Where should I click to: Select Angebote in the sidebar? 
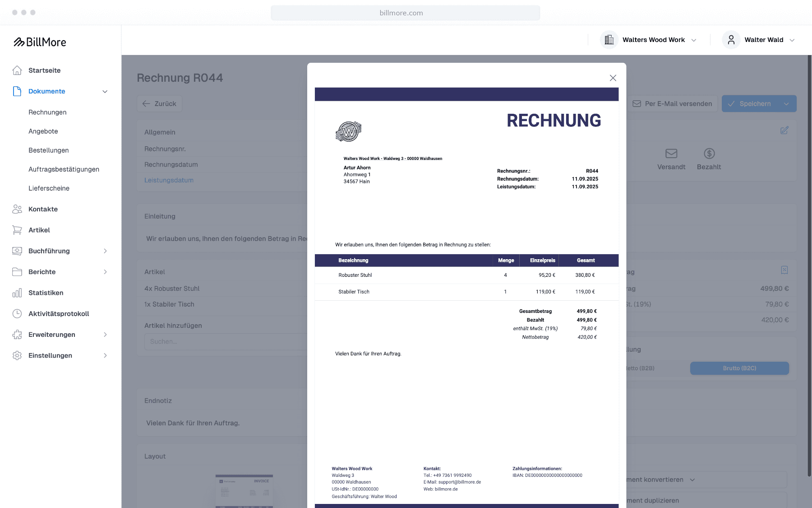(x=43, y=131)
